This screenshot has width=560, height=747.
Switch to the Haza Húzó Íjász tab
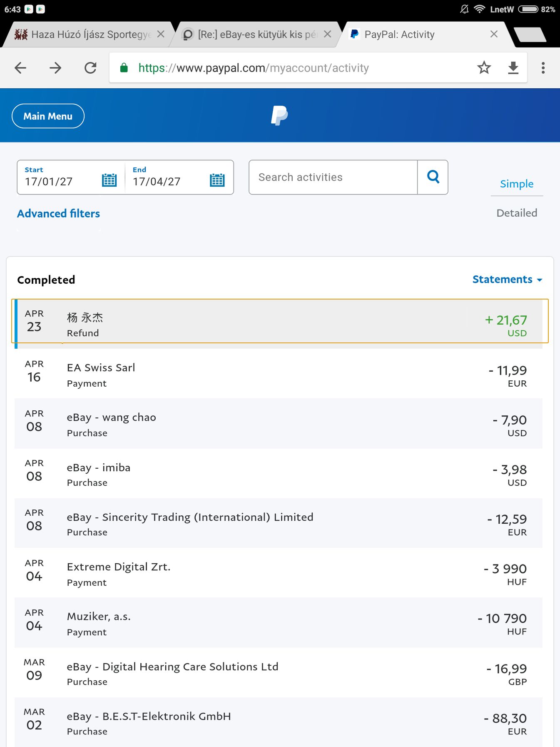(83, 35)
